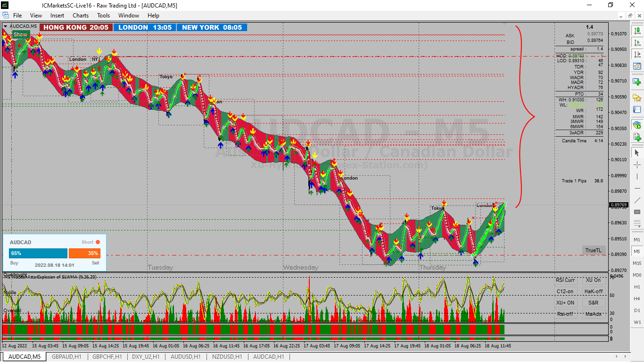
Task: Select the Vertical Line tool
Action: click(637, 176)
